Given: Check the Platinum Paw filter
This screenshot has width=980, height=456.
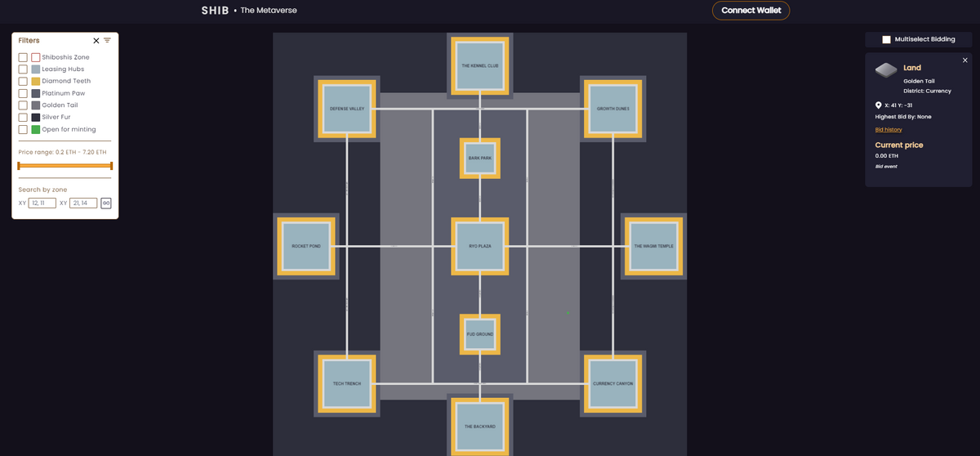Looking at the screenshot, I should click(23, 93).
